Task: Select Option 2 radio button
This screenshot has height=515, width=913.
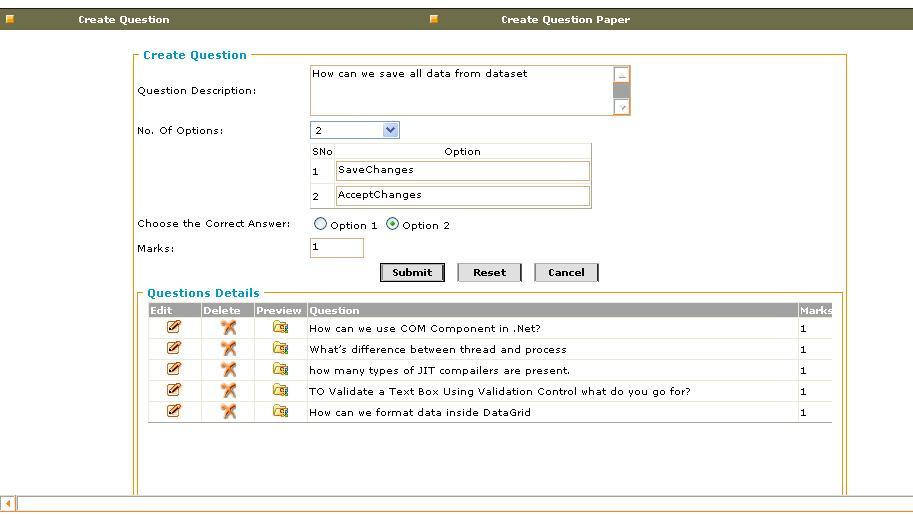Action: pyautogui.click(x=393, y=224)
